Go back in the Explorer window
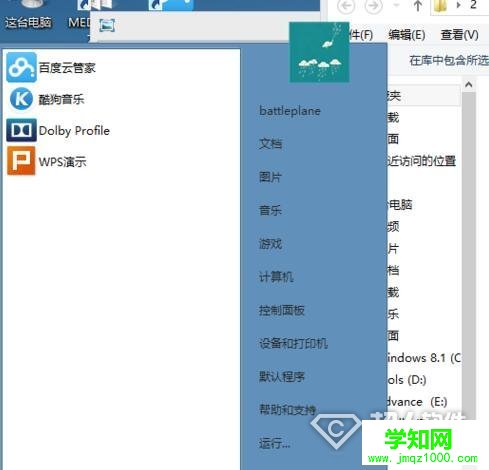This screenshot has width=489, height=470. [x=346, y=6]
